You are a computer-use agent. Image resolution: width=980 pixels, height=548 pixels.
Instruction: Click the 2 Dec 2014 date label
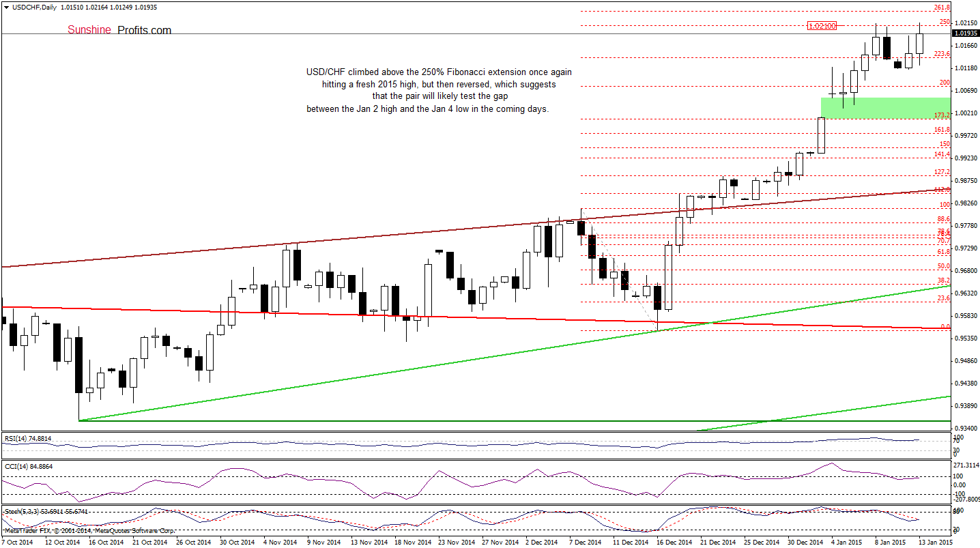coord(543,543)
